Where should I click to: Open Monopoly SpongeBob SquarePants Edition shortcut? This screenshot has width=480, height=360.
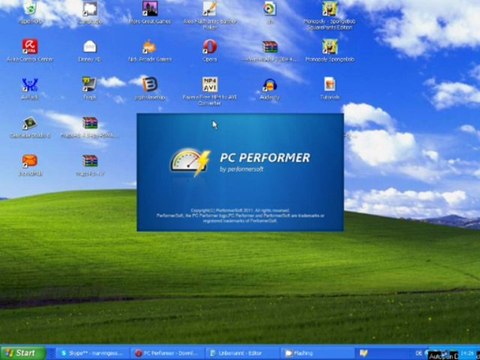tap(330, 9)
